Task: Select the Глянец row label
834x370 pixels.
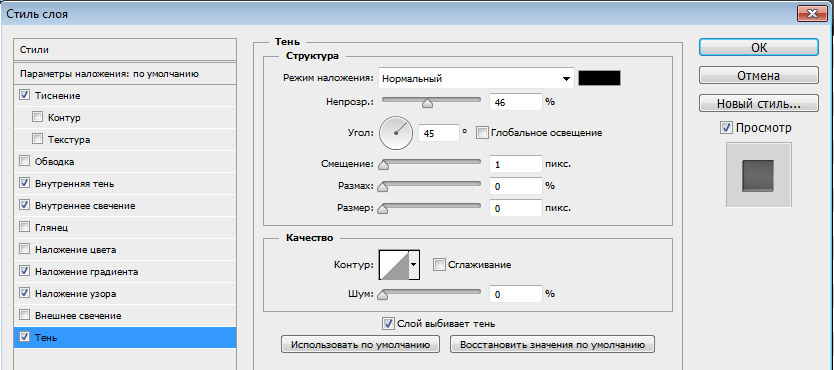Action: (51, 228)
